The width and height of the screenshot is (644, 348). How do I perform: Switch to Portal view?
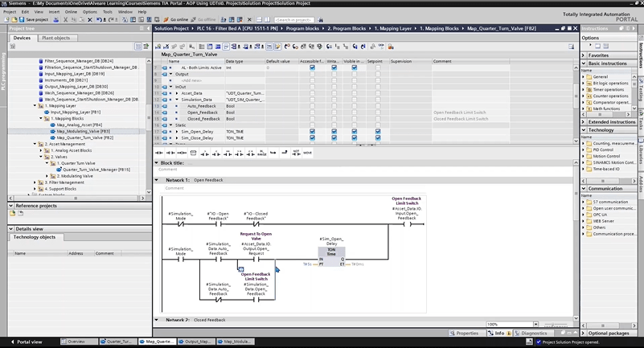click(x=27, y=342)
